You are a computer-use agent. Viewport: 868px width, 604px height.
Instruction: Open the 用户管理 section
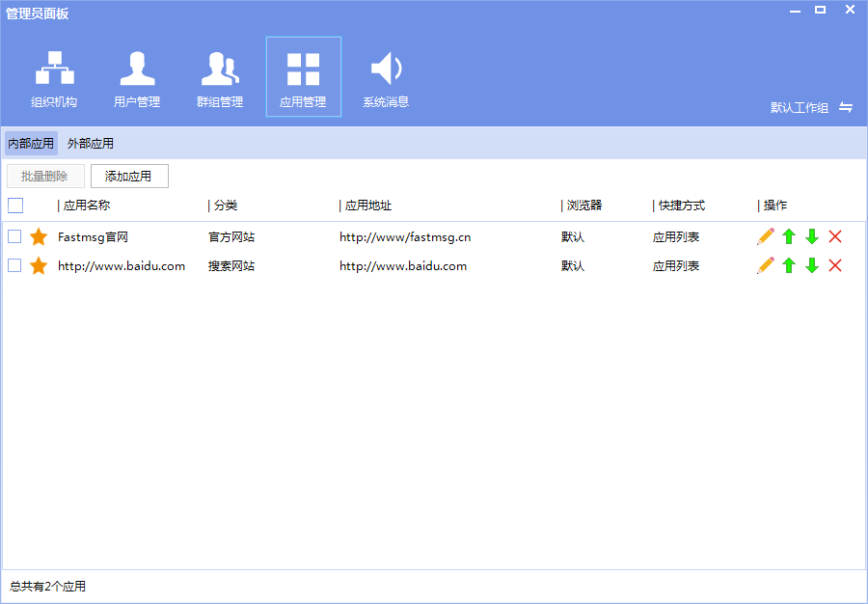[x=137, y=77]
